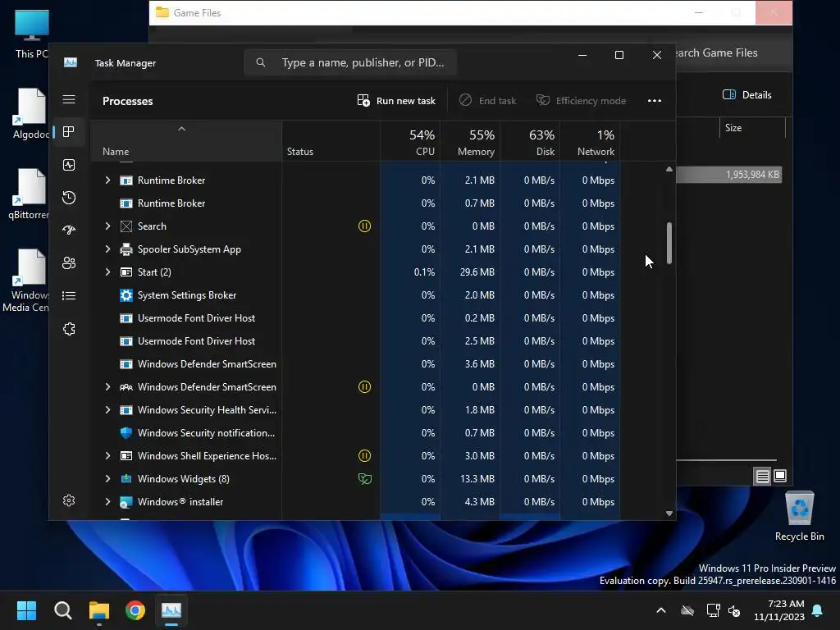Focus the Search Game Files box
Image resolution: width=840 pixels, height=630 pixels.
(728, 52)
